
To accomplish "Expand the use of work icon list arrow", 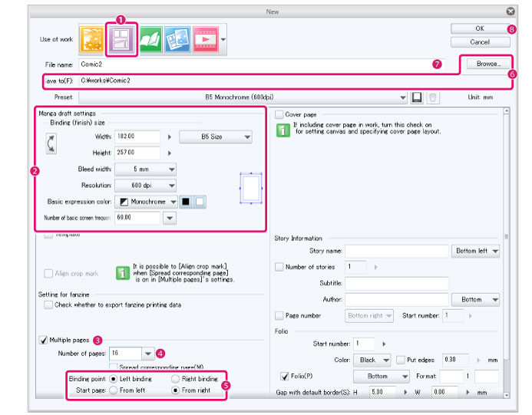I will 223,39.
